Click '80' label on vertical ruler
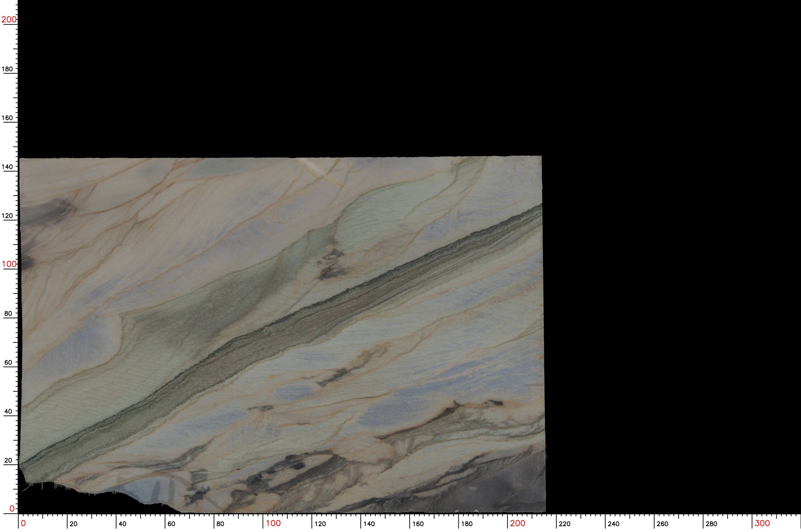Image resolution: width=801 pixels, height=532 pixels. point(8,313)
